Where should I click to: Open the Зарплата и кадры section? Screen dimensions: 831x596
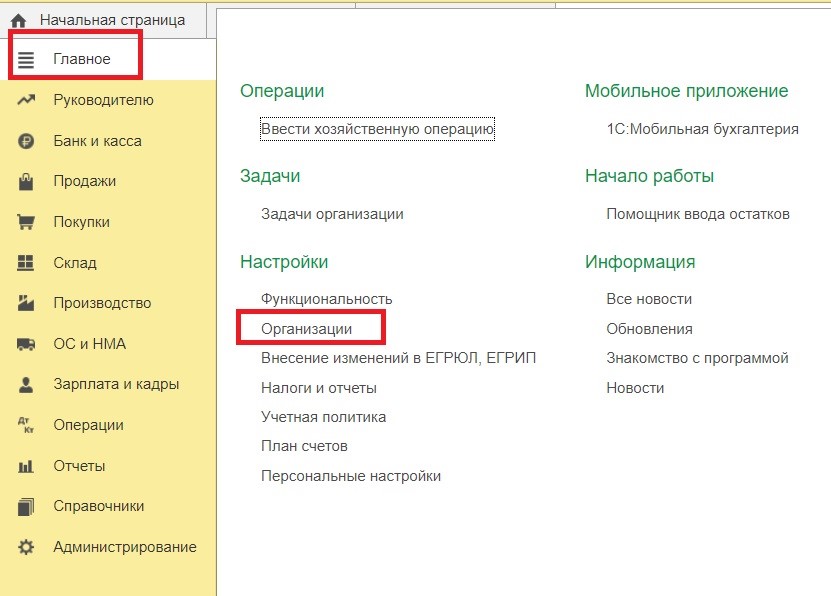click(x=116, y=384)
